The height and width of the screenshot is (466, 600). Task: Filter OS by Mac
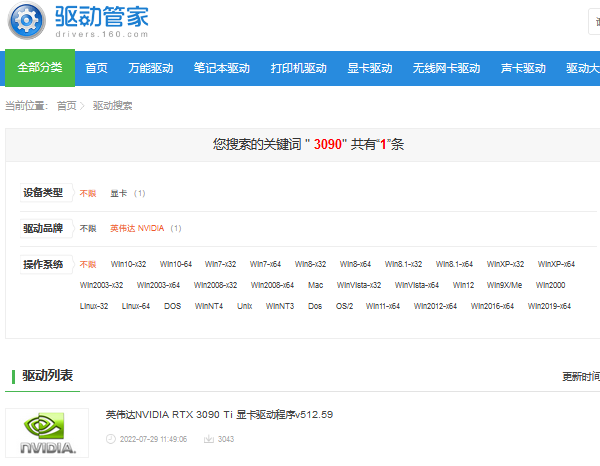[315, 285]
